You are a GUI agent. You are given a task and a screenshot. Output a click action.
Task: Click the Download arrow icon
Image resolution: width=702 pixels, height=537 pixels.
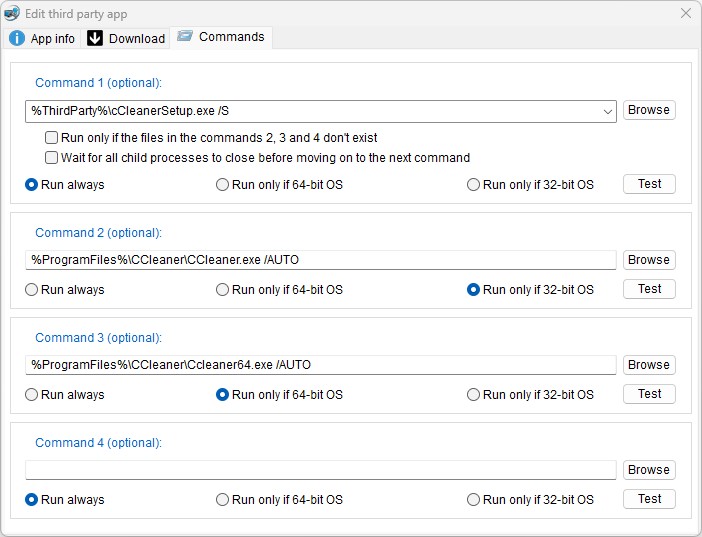tap(94, 38)
